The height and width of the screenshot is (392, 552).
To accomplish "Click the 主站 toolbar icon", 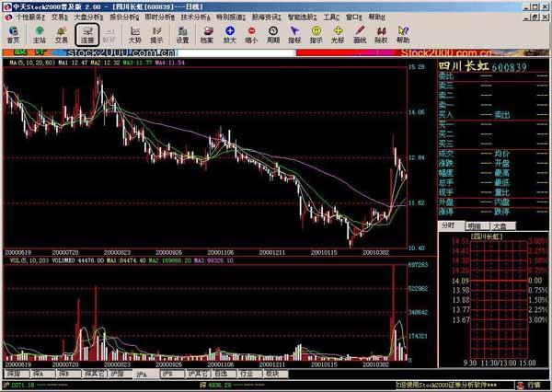I will coord(39,35).
